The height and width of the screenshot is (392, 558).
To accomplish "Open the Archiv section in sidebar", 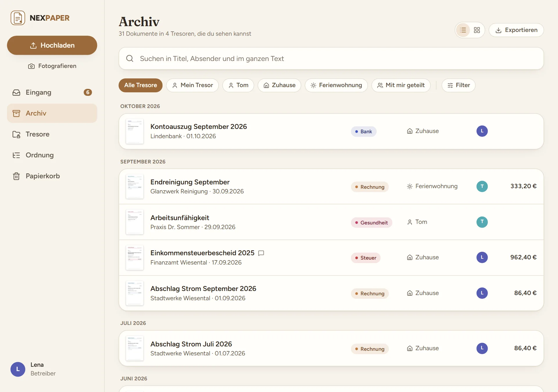I will click(52, 113).
